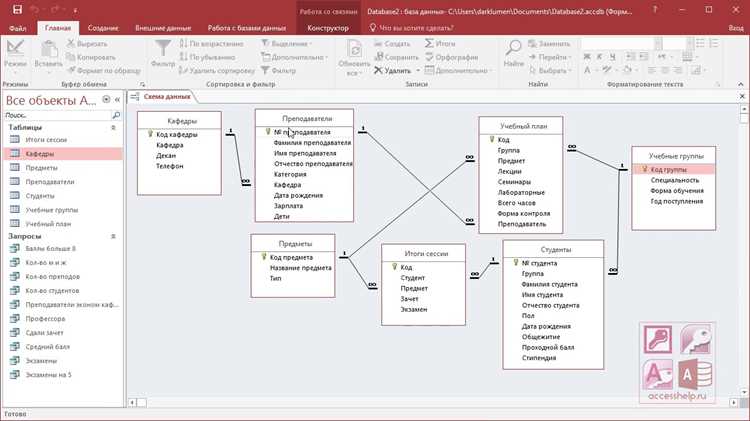Select Format Painter (Формат по образцу)

pyautogui.click(x=104, y=70)
